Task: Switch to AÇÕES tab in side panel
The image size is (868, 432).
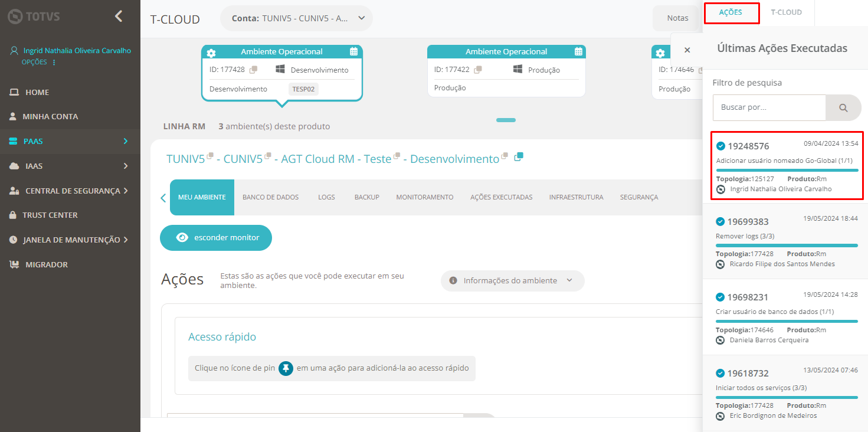Action: pos(731,12)
